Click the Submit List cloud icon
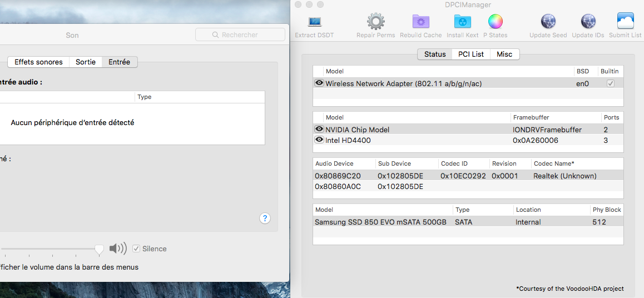 point(625,22)
